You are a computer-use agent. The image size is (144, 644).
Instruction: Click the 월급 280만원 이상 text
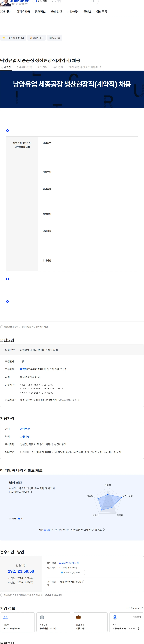(30, 377)
